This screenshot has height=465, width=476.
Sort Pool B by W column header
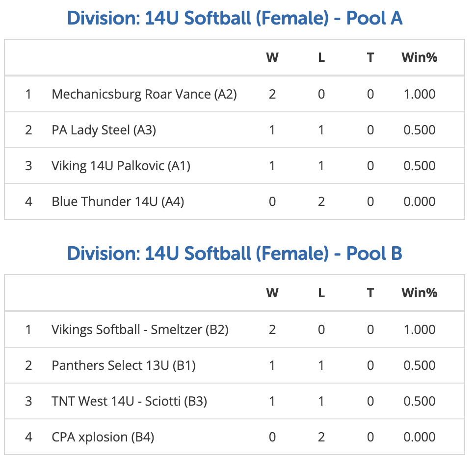272,293
